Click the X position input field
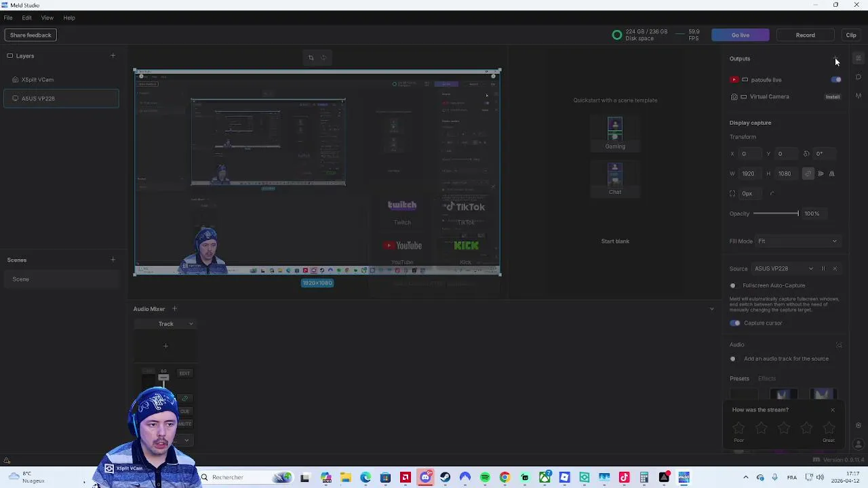Screen dimensions: 868x488 (750, 154)
